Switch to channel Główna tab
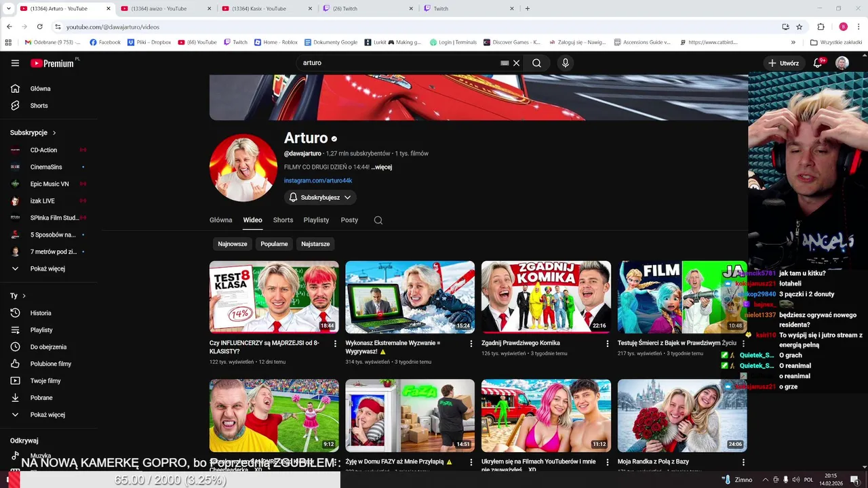868x488 pixels. coord(221,220)
